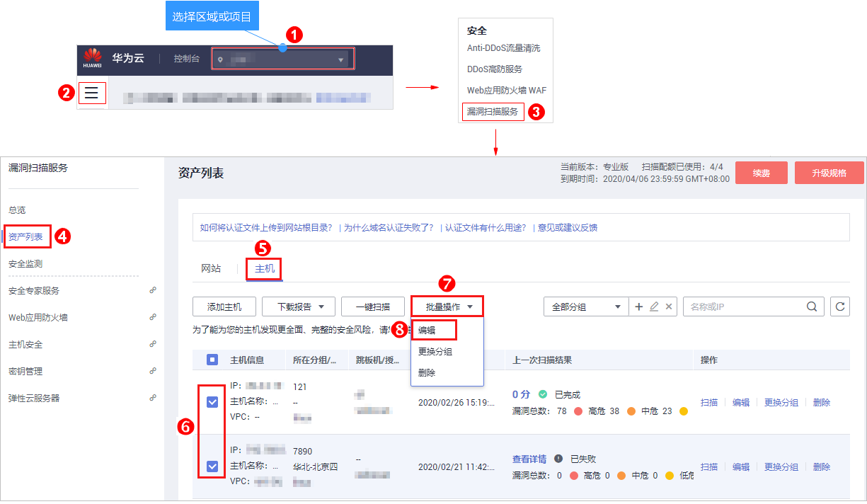The width and height of the screenshot is (867, 504).
Task: Select 漏洞扫描服务 in security menu
Action: point(493,111)
